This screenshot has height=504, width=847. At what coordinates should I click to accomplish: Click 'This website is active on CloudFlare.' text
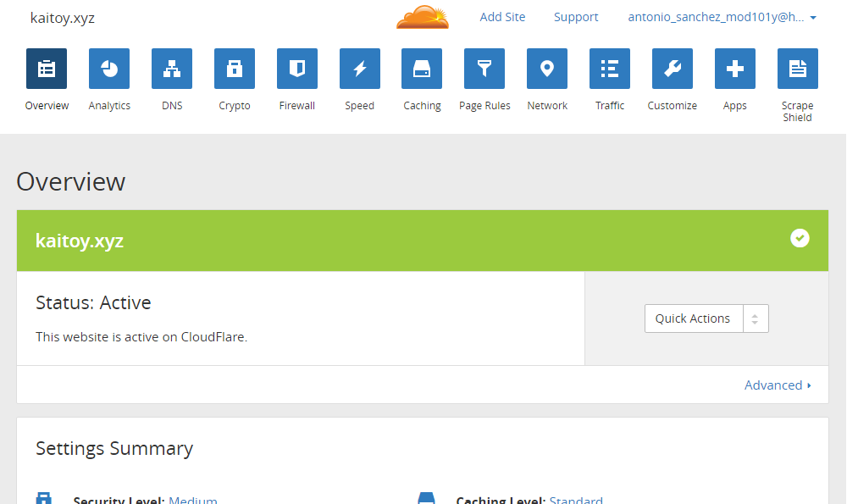[x=141, y=337]
